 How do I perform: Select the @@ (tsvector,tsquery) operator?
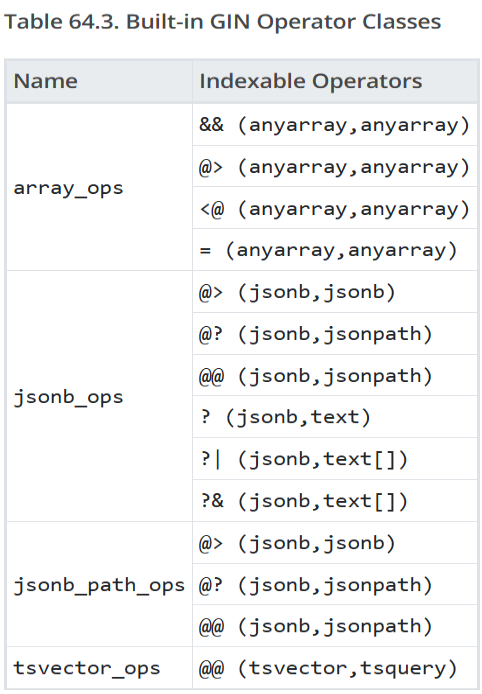[328, 668]
